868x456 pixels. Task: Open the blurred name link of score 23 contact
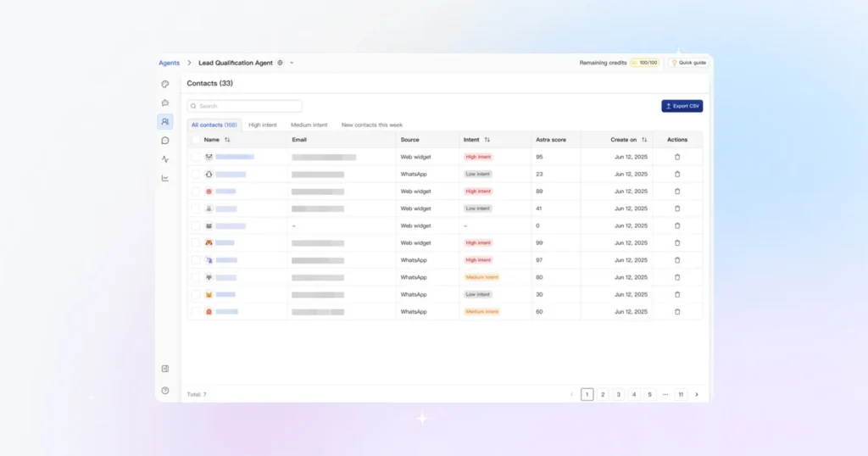pos(231,175)
